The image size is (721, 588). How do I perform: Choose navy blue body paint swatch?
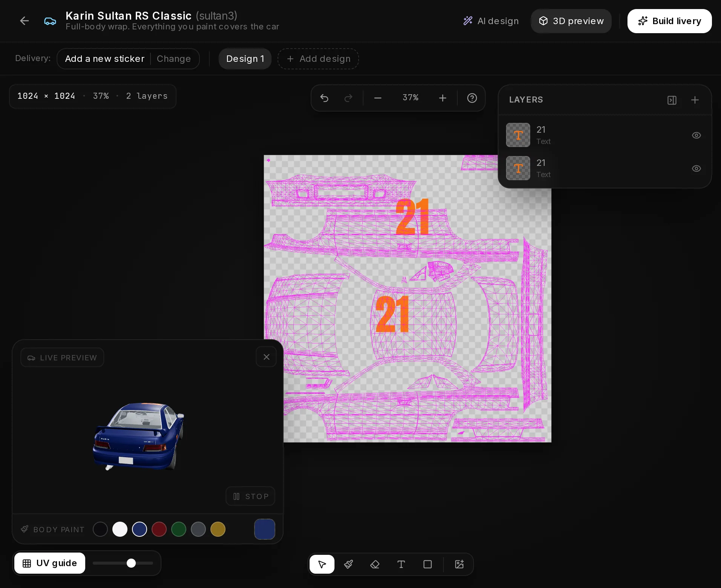140,529
